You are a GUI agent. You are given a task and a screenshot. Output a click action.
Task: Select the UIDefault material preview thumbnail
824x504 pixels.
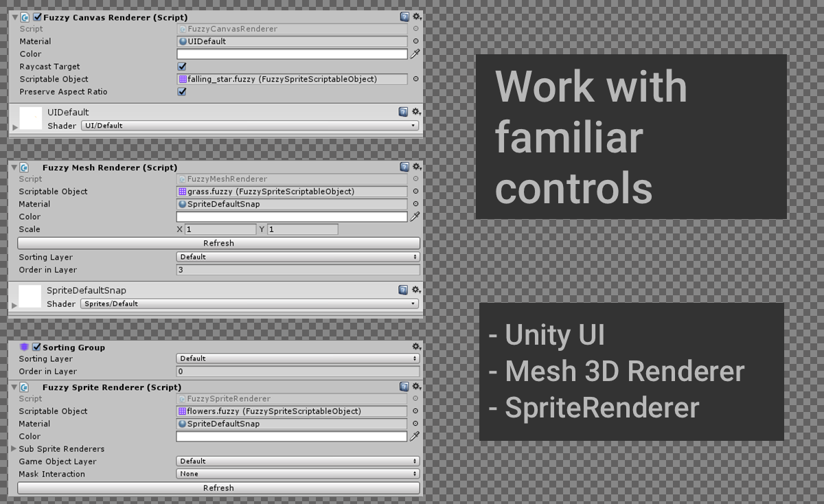point(31,118)
